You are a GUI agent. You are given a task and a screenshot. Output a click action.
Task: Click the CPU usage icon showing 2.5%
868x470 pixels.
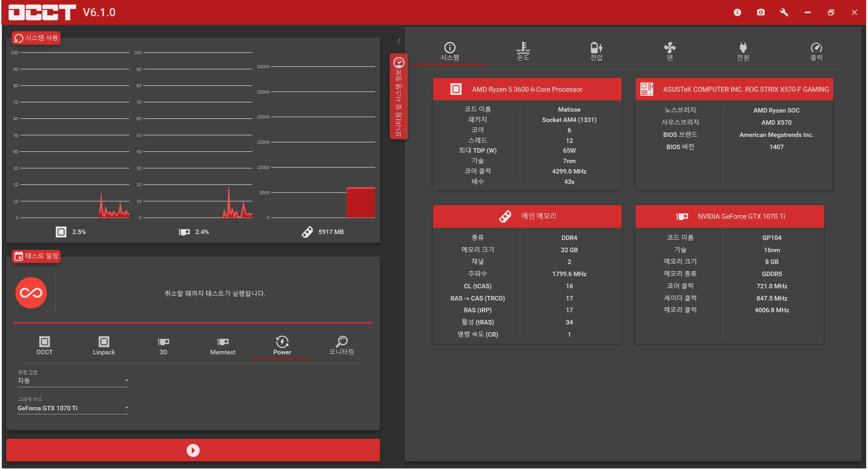click(61, 232)
